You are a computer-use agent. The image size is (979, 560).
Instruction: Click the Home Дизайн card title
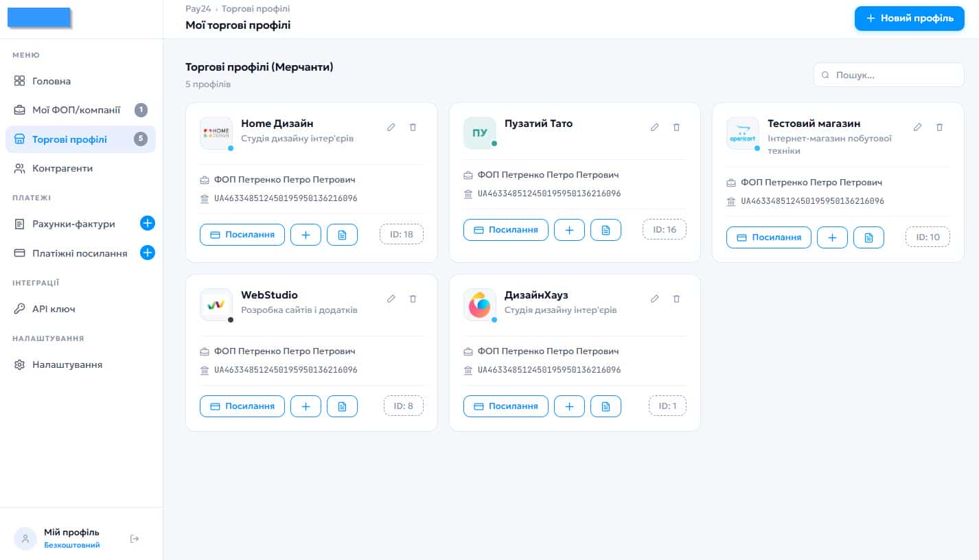277,124
